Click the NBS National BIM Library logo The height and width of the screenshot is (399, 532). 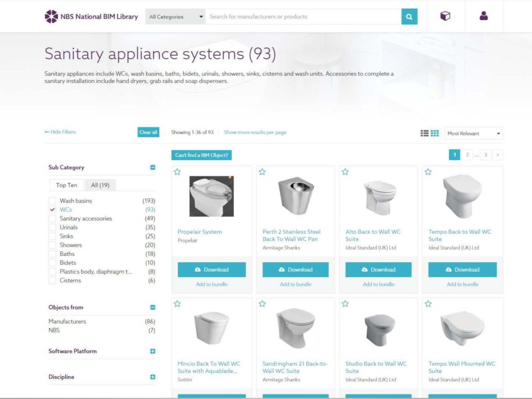(x=91, y=17)
